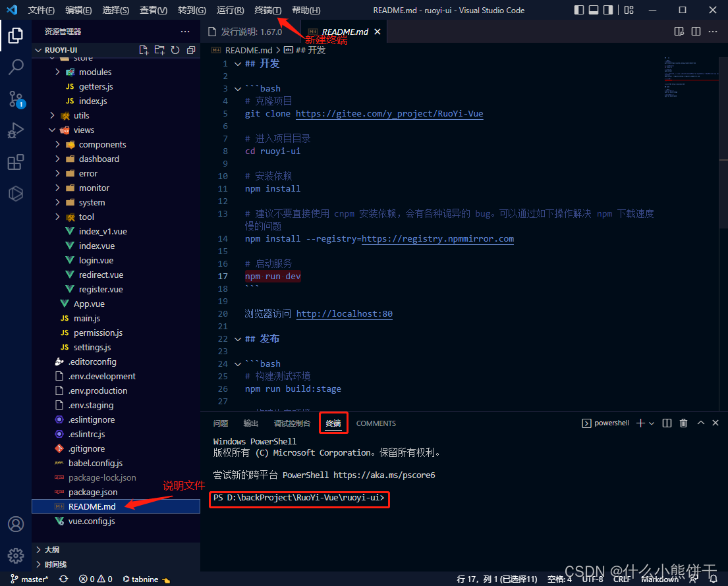The height and width of the screenshot is (586, 728).
Task: Expand the monitor folder
Action: pyautogui.click(x=57, y=188)
